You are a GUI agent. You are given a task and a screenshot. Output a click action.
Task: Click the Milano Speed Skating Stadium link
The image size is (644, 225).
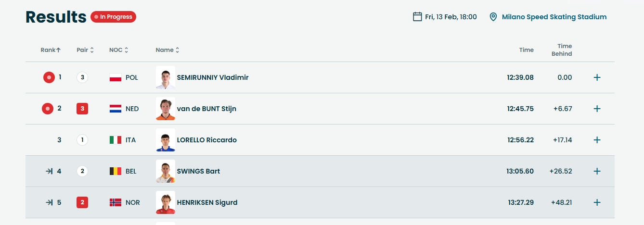554,17
